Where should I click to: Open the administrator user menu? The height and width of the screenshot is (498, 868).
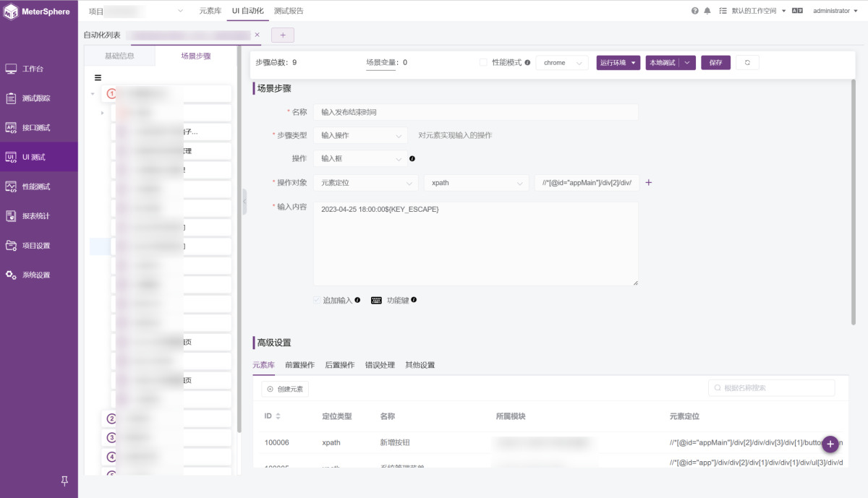(834, 11)
